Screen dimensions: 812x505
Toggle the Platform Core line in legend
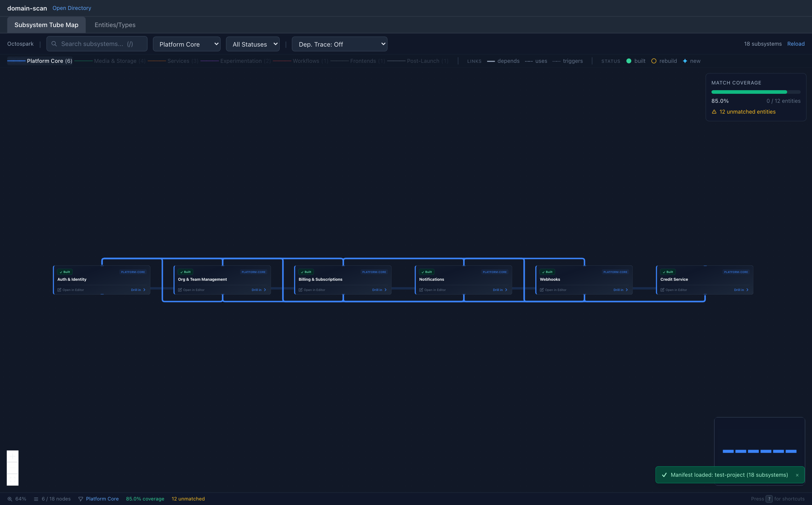tap(40, 61)
